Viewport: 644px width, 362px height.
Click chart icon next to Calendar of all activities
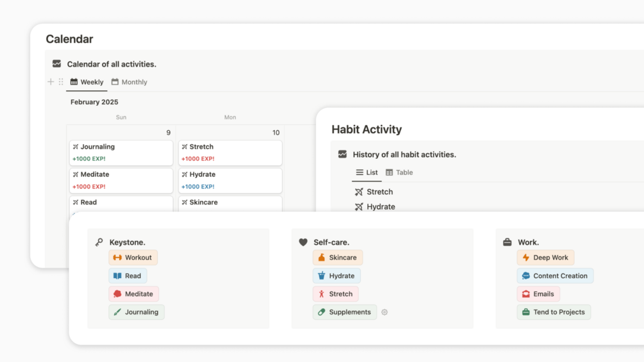tap(56, 63)
